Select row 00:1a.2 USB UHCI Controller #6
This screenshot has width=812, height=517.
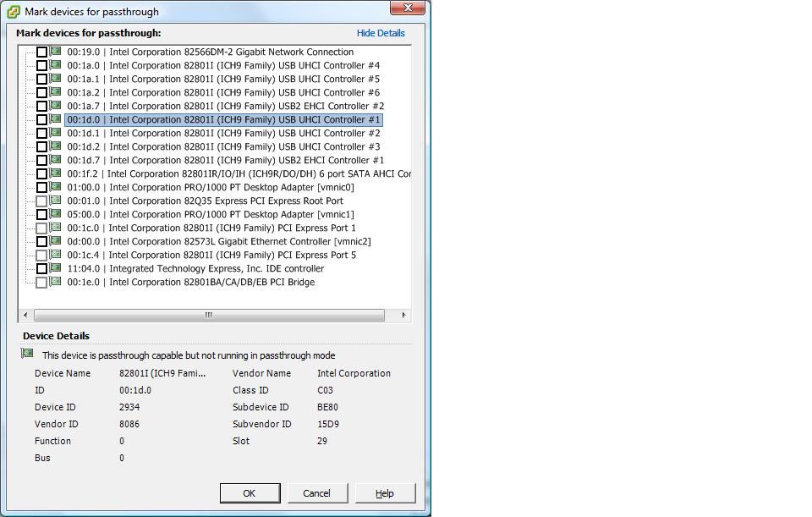[223, 92]
